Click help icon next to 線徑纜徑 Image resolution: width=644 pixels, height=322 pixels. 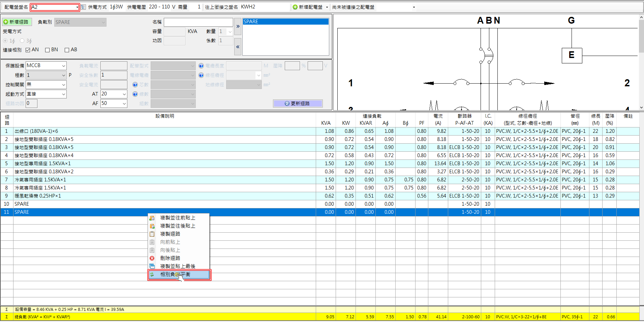201,75
